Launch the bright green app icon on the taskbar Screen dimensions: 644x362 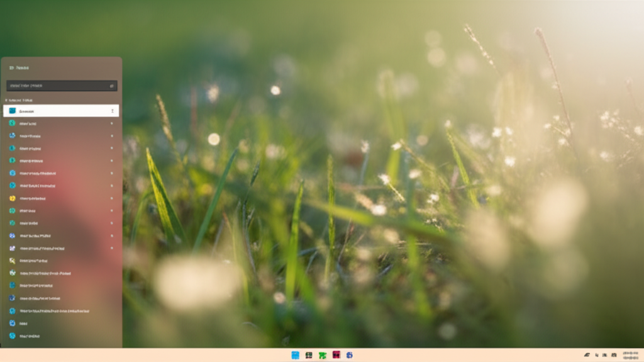(x=323, y=355)
